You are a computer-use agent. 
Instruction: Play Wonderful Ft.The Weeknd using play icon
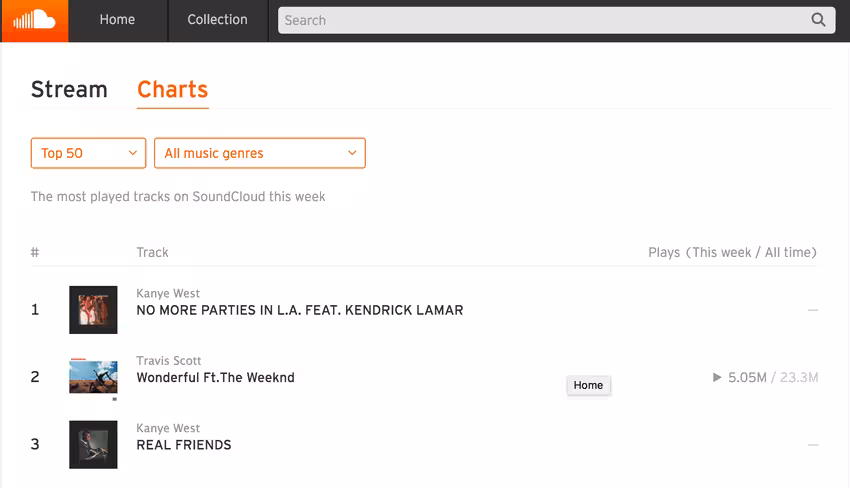[717, 377]
